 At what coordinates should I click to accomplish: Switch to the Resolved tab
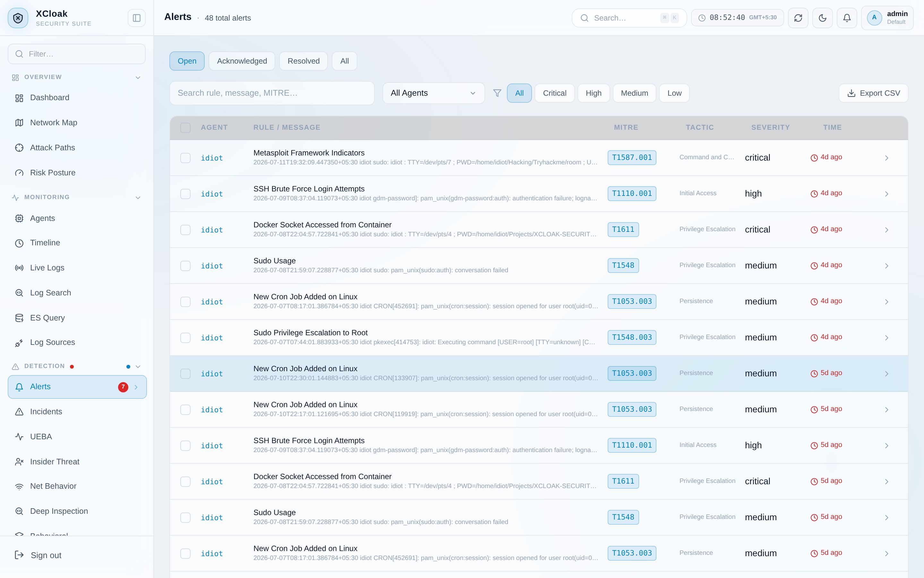(304, 61)
